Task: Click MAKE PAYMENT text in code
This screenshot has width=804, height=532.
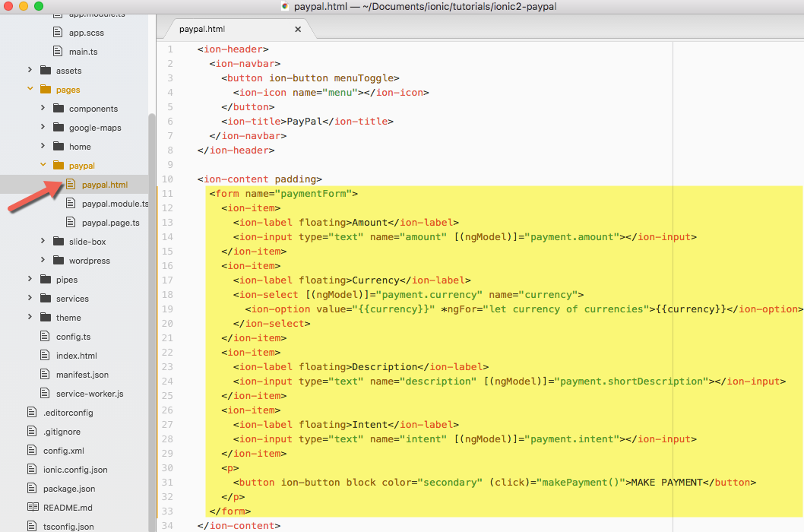Action: (x=666, y=483)
